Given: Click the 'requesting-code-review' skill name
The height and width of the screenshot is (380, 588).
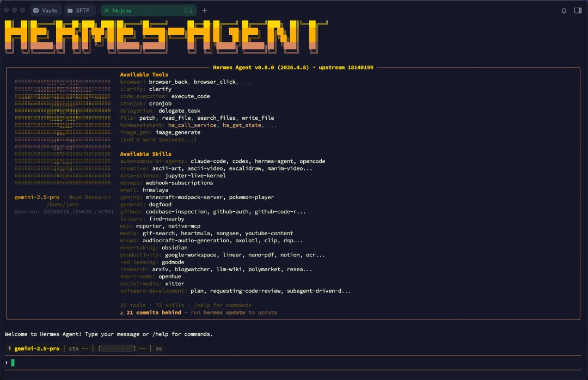Looking at the screenshot, I should coord(245,291).
